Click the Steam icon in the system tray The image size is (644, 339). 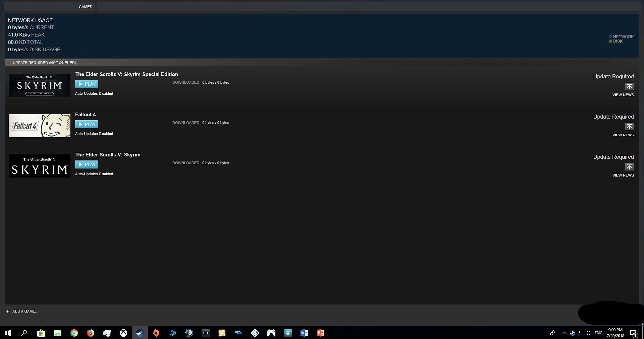pos(572,333)
